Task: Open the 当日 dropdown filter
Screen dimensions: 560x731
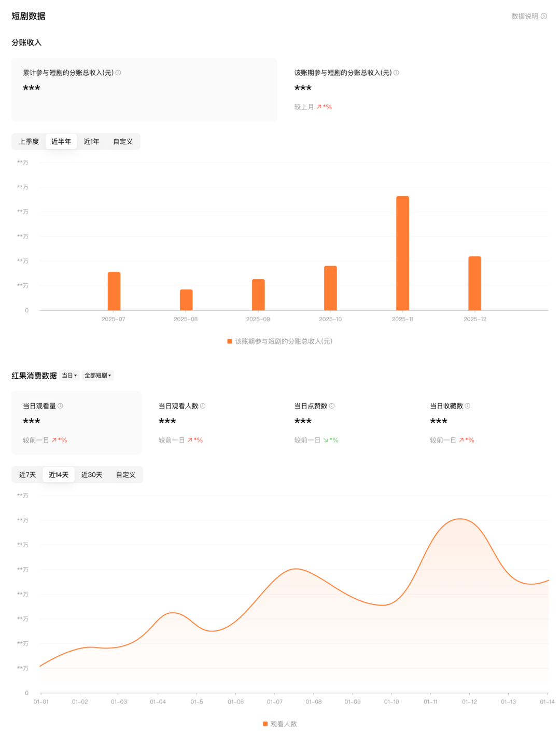Action: pos(69,376)
